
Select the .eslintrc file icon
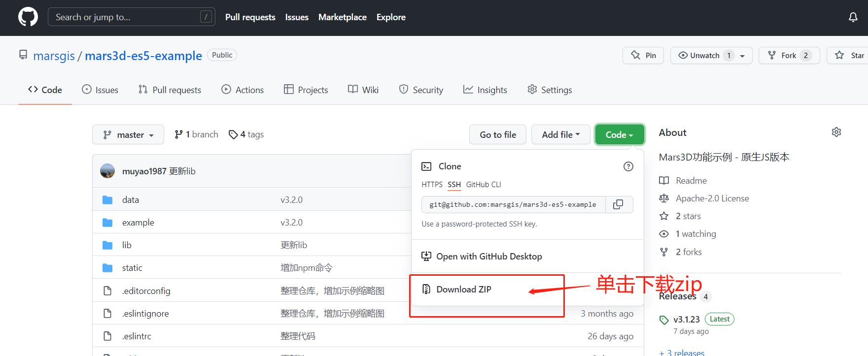point(107,336)
